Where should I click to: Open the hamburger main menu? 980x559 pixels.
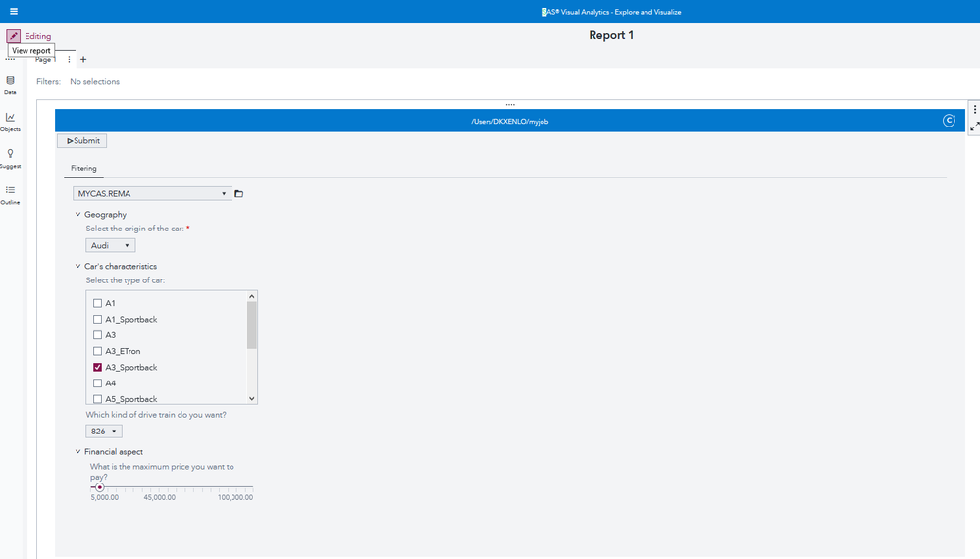pyautogui.click(x=14, y=11)
